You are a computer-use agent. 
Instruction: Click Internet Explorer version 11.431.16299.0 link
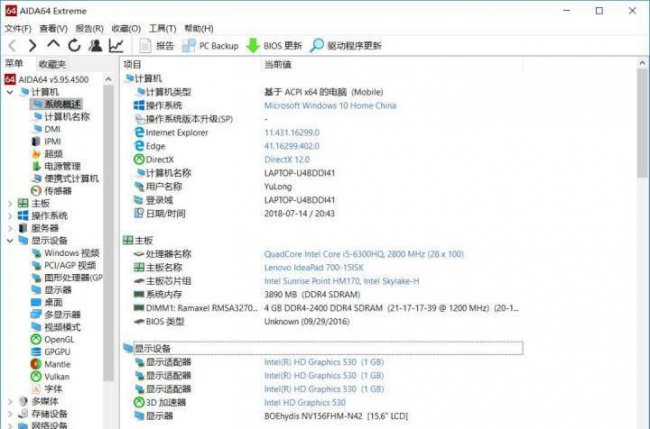click(292, 133)
